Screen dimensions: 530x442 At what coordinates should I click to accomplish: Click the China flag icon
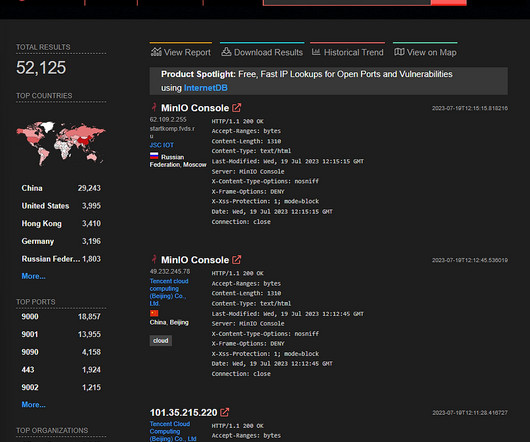click(x=154, y=313)
